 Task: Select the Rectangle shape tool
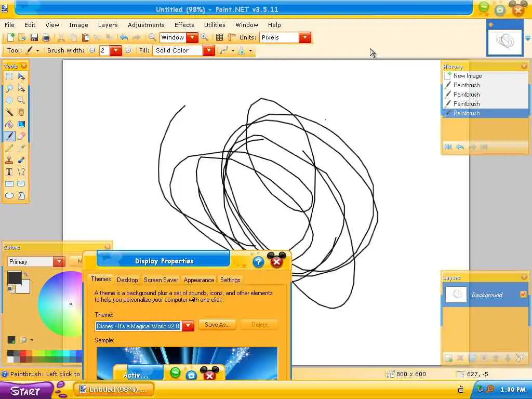[x=9, y=184]
